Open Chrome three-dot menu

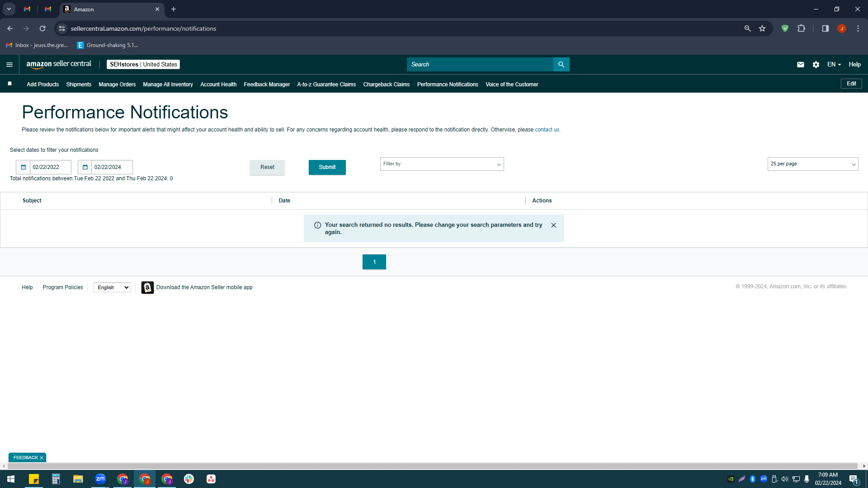pos(858,28)
